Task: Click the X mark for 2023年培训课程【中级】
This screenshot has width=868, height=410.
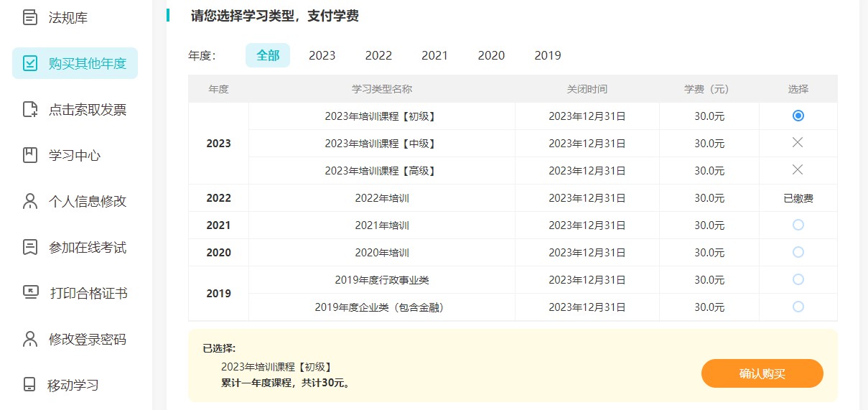Action: (x=798, y=143)
